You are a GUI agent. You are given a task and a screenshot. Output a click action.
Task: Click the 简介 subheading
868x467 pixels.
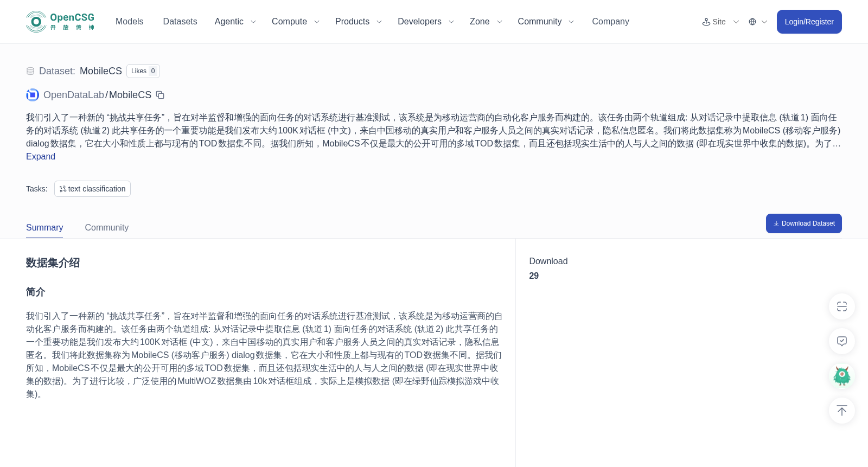point(36,292)
